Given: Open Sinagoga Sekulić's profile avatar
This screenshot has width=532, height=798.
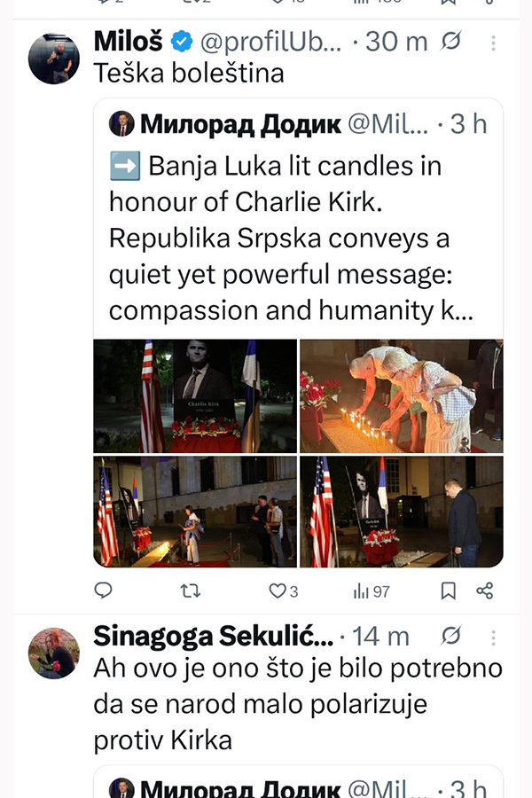Looking at the screenshot, I should pos(54,653).
